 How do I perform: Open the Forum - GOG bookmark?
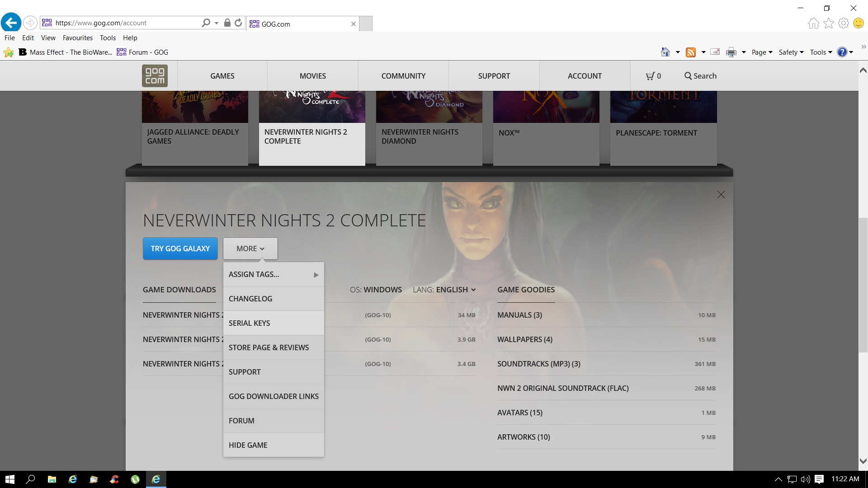(x=142, y=52)
